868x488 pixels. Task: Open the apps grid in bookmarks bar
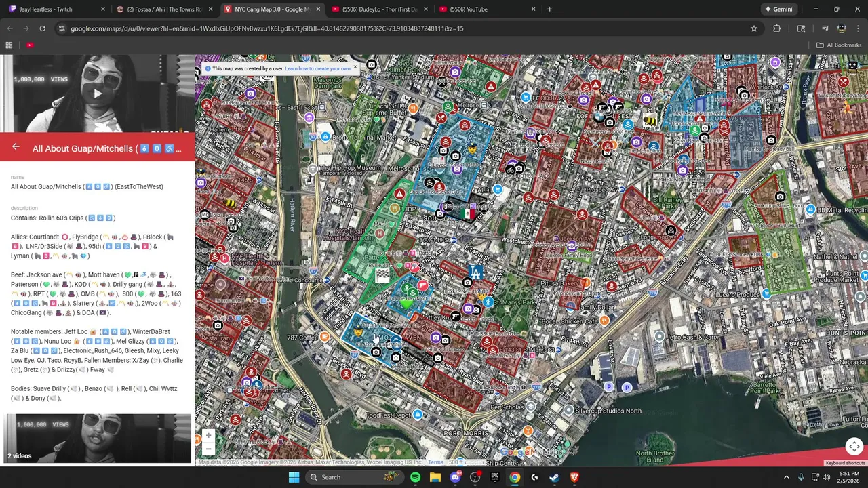pyautogui.click(x=9, y=45)
